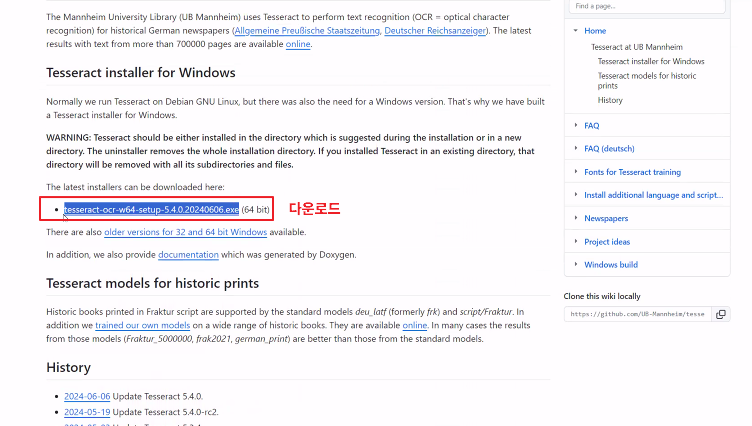The image size is (752, 426).
Task: Open the 2024-06-06 history entry
Action: point(87,397)
